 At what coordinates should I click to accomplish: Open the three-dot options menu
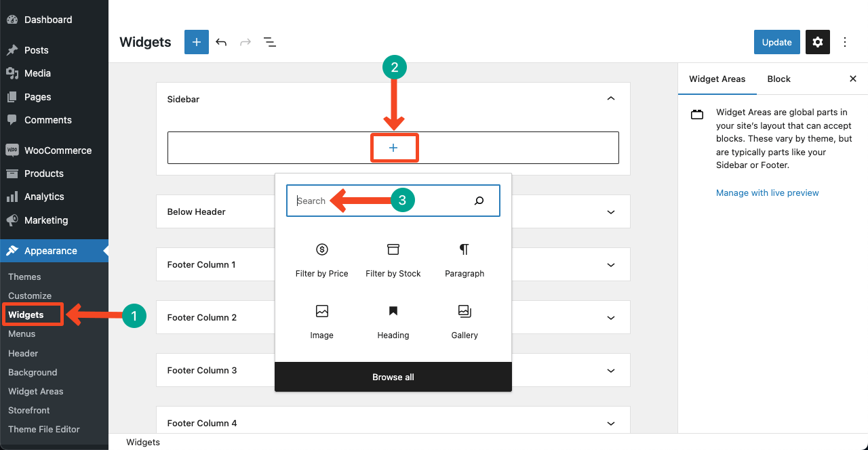[x=845, y=42]
